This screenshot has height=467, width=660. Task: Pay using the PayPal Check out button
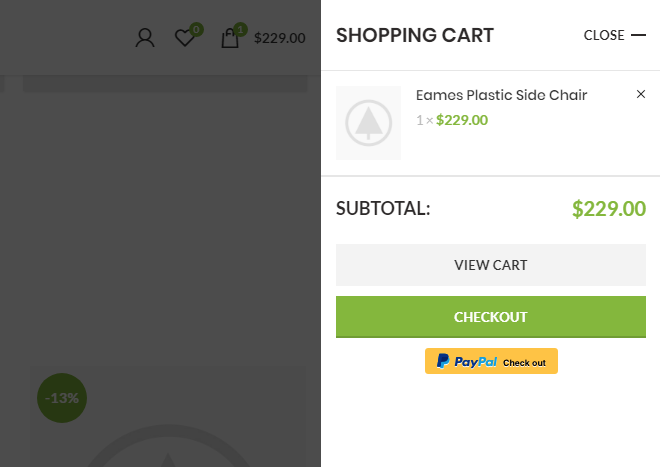(491, 361)
